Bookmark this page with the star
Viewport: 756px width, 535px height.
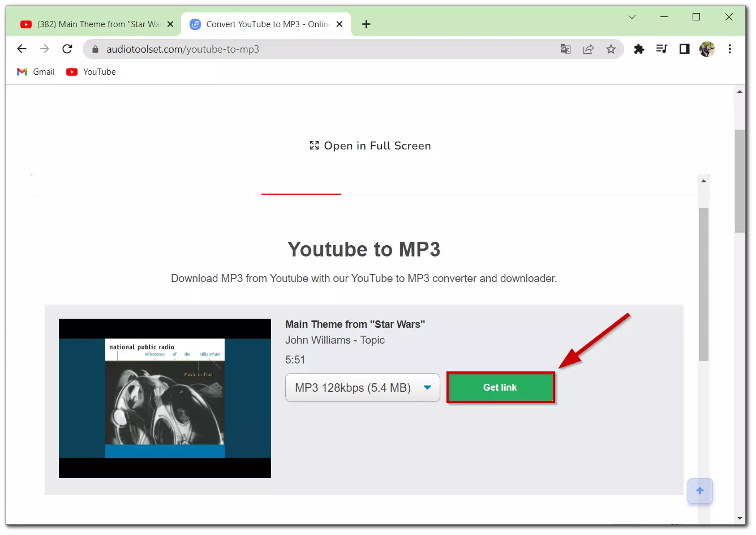tap(611, 49)
